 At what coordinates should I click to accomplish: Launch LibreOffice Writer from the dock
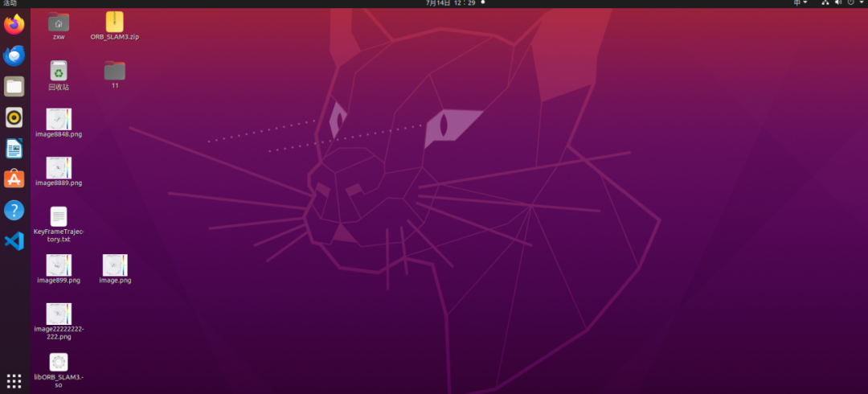(x=14, y=149)
